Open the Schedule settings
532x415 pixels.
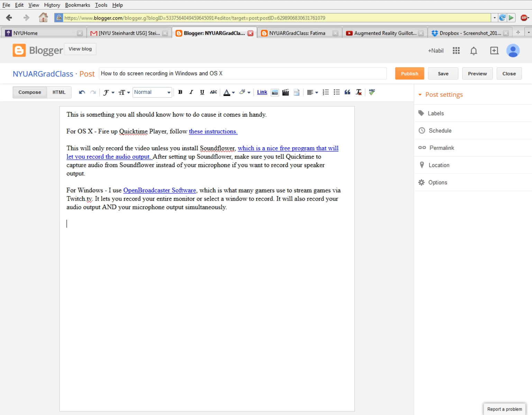pos(440,130)
